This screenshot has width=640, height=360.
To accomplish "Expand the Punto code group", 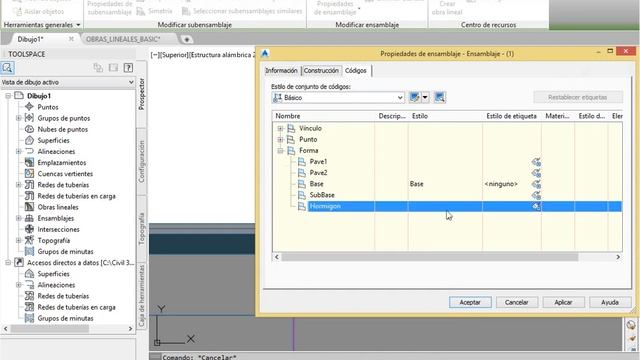I will tap(280, 139).
